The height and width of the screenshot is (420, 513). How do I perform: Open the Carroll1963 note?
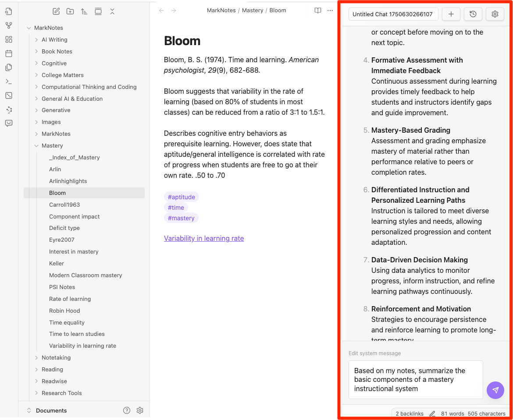64,205
